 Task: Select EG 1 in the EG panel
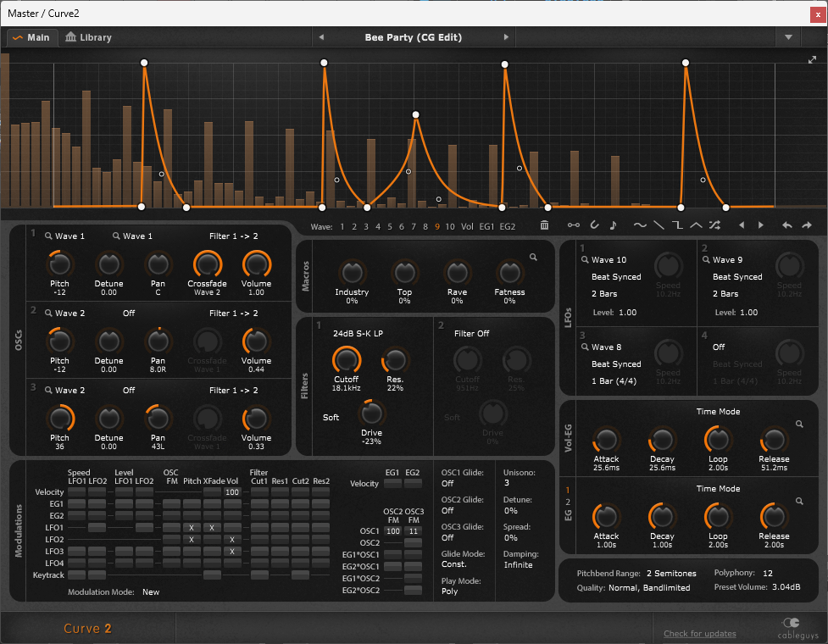click(568, 491)
